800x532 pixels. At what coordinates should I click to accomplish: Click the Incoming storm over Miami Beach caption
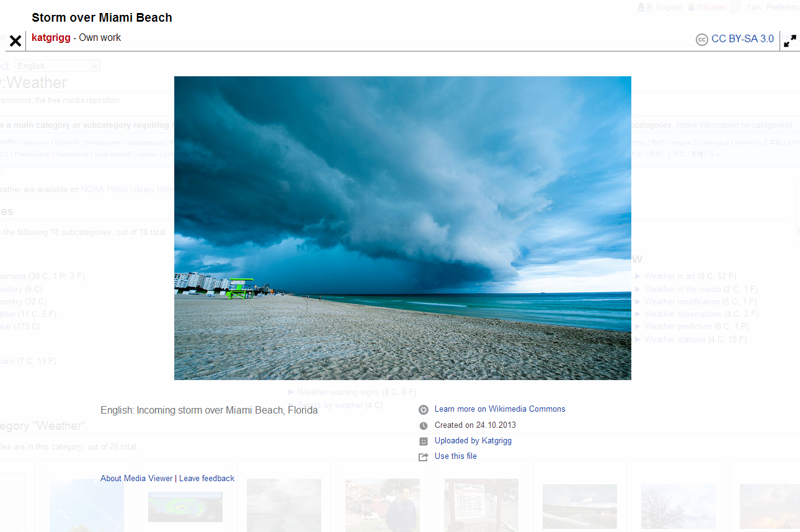pyautogui.click(x=209, y=410)
